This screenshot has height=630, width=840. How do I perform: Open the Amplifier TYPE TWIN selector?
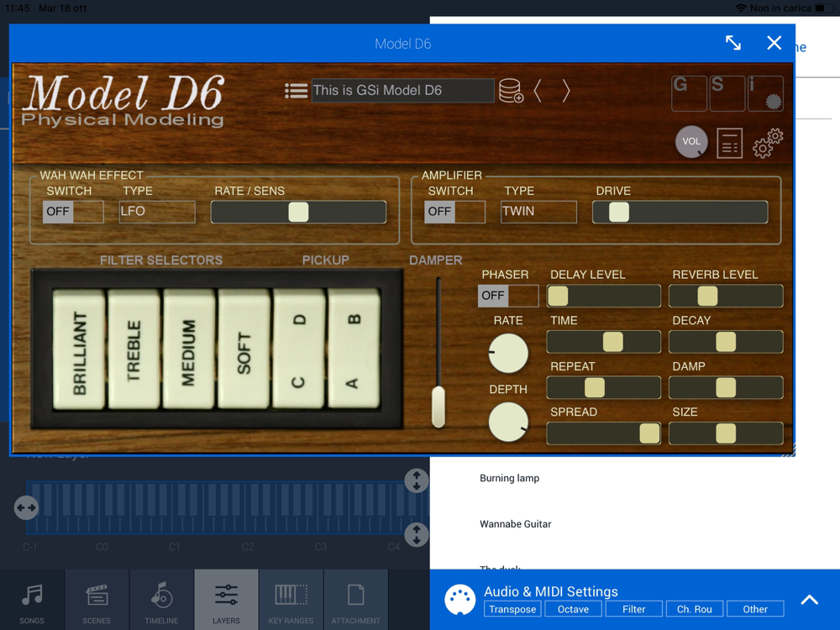tap(539, 212)
